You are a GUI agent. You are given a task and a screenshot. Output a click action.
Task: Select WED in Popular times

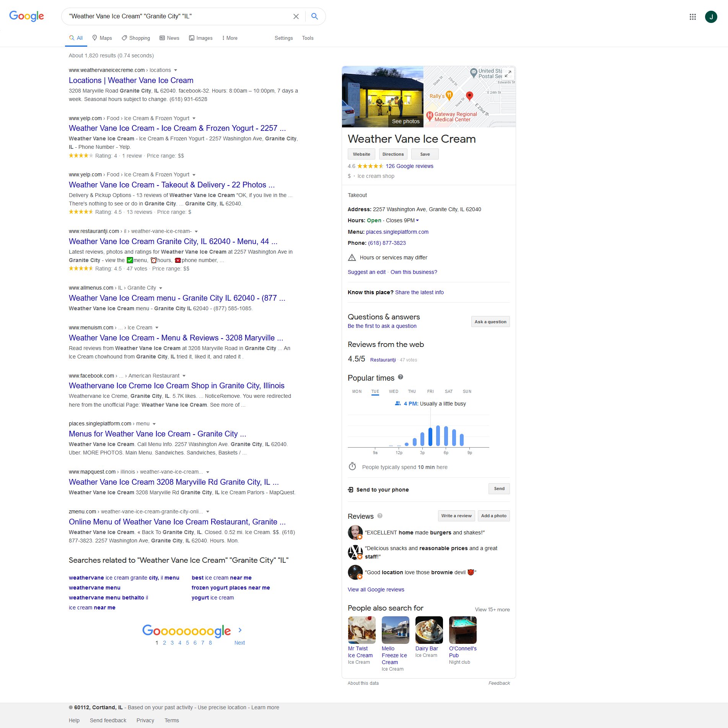click(x=393, y=391)
